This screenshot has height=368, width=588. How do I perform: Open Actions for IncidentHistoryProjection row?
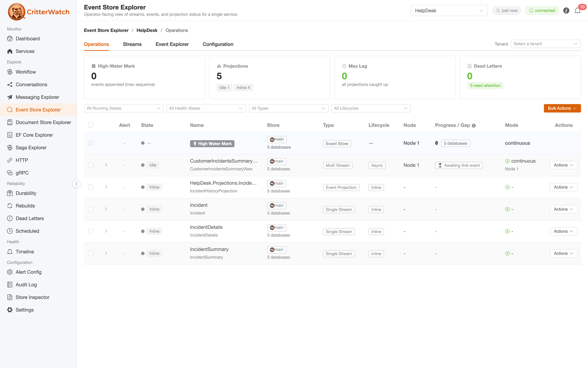tap(564, 187)
